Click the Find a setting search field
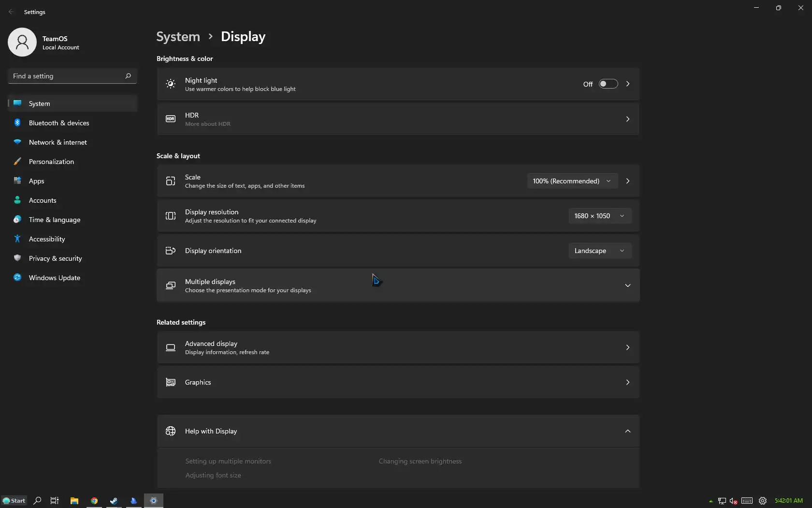The image size is (812, 508). (x=67, y=76)
